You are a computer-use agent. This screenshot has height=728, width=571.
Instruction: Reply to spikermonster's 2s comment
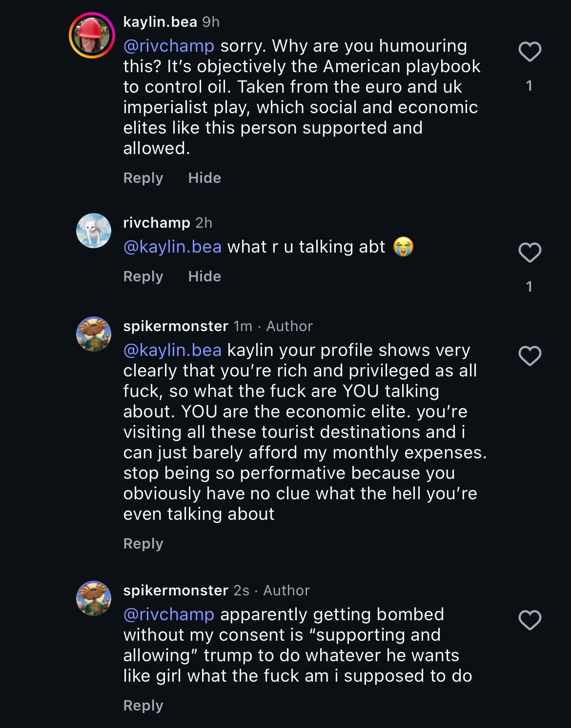[143, 706]
